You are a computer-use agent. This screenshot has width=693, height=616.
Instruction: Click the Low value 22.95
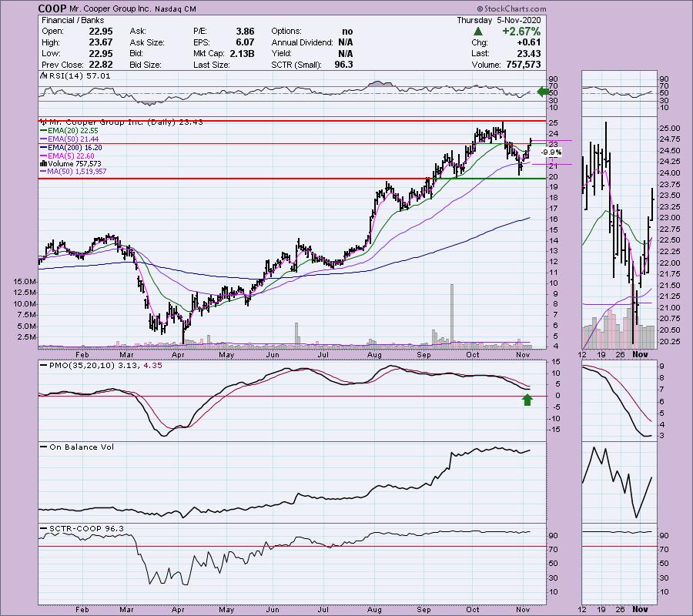click(x=100, y=53)
